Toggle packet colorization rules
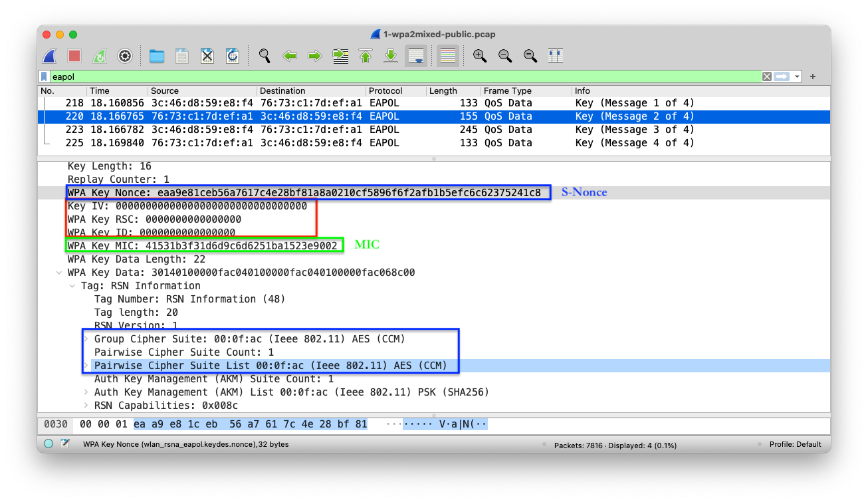This screenshot has width=868, height=502. (x=448, y=57)
